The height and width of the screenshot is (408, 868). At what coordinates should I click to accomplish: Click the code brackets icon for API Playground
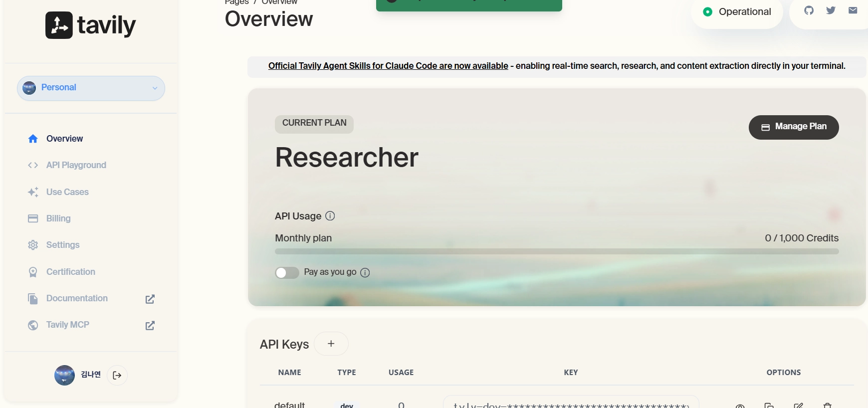tap(33, 165)
